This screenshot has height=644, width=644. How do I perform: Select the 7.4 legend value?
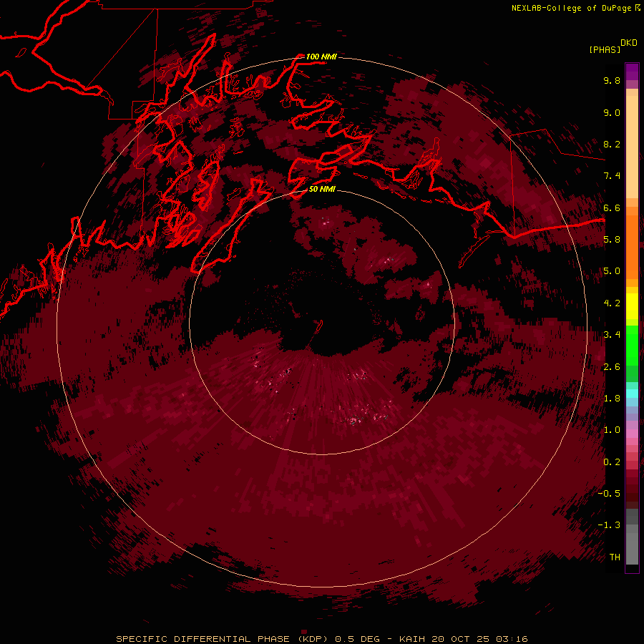[x=612, y=176]
